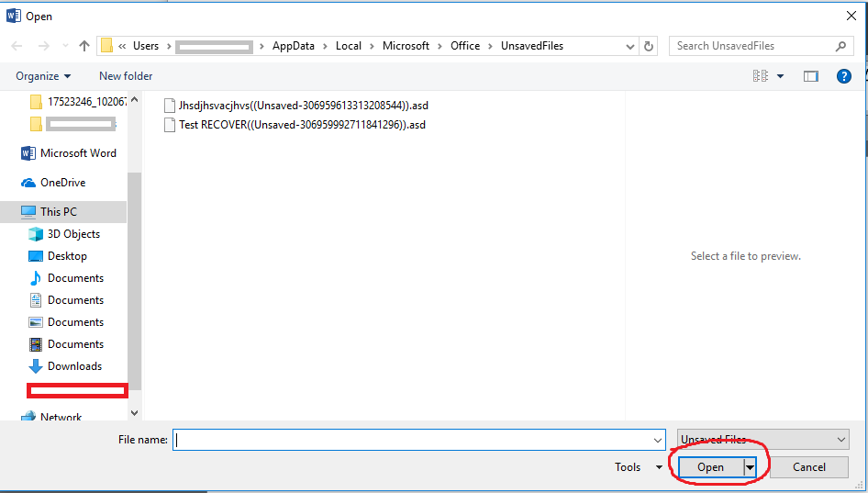Select This PC in navigation pane

pos(63,211)
